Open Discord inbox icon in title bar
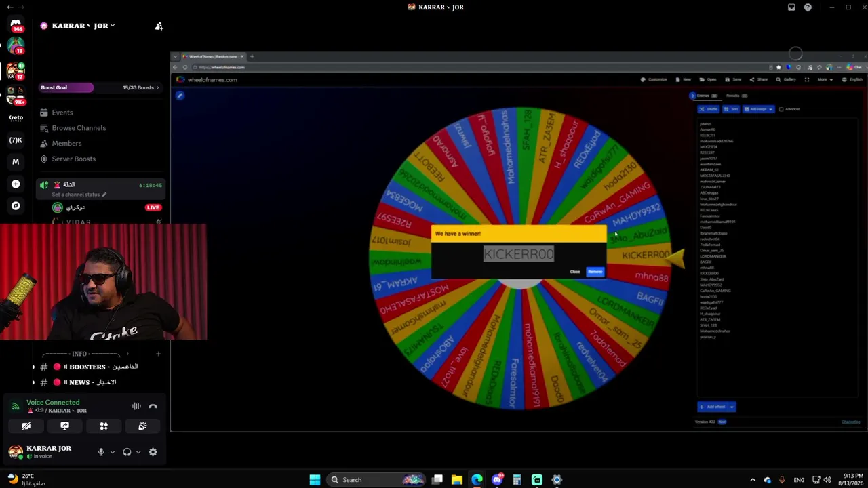 coord(791,7)
